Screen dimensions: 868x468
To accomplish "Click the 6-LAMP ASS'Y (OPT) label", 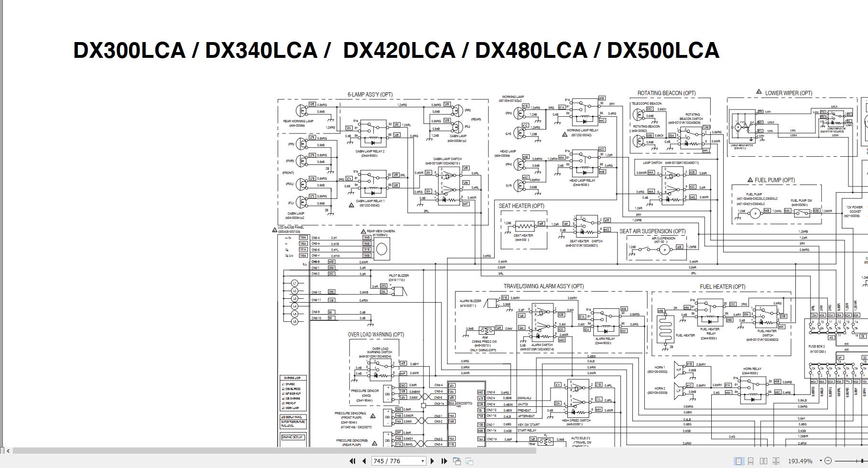I will [370, 95].
